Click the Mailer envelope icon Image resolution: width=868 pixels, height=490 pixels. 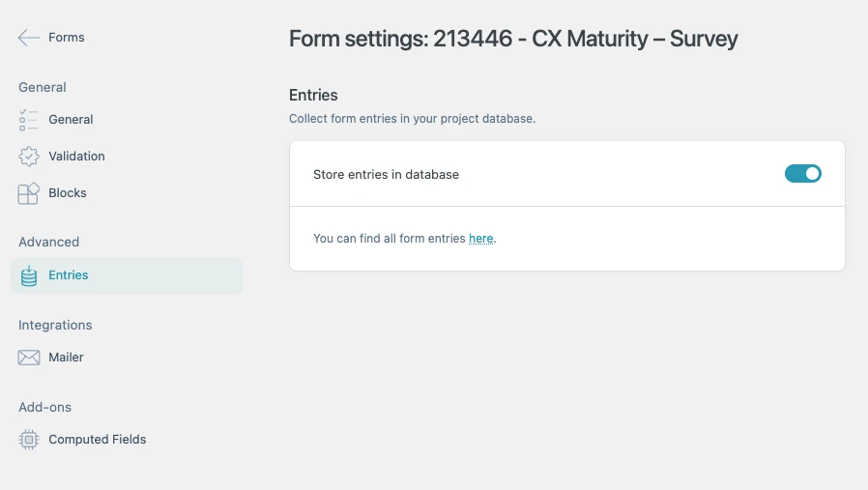pyautogui.click(x=29, y=358)
